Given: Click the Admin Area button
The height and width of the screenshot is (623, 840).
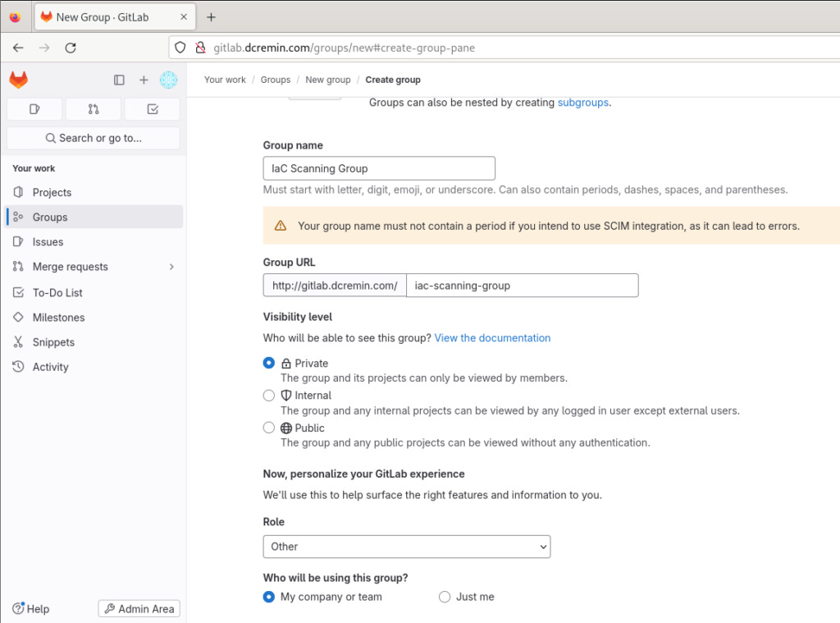Looking at the screenshot, I should tap(139, 608).
